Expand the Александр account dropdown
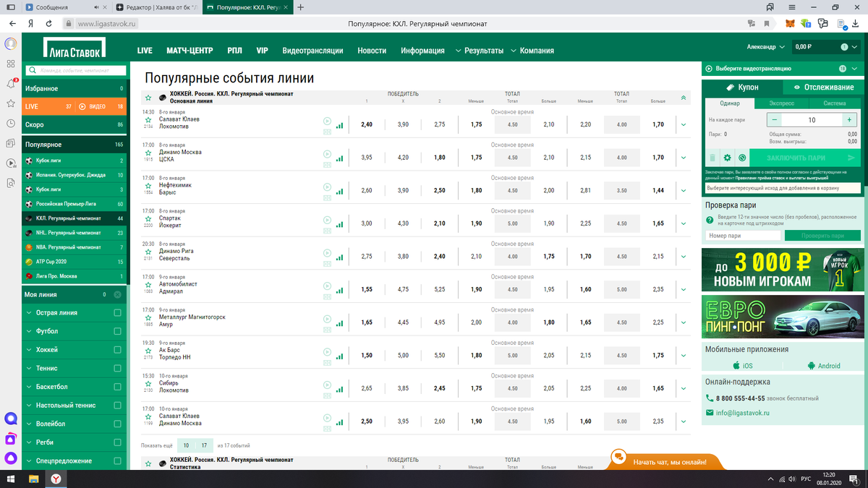868x488 pixels. [x=781, y=47]
